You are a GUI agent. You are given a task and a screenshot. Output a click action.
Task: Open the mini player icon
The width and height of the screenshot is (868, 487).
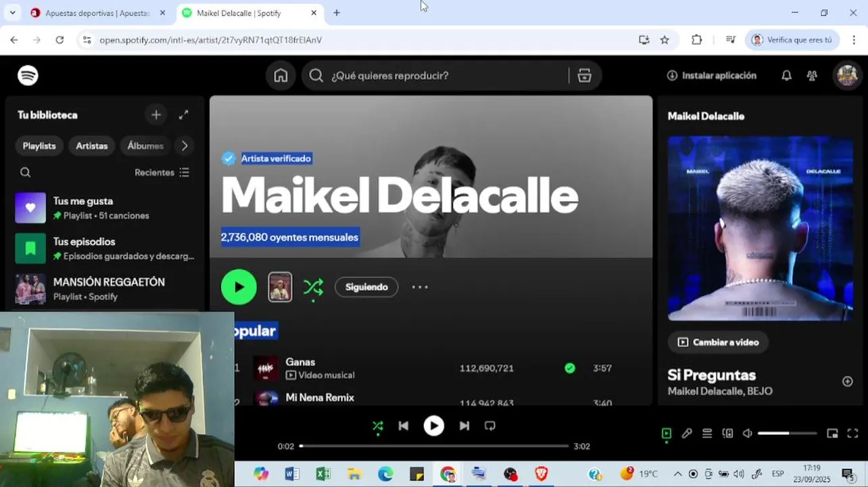[x=832, y=434]
